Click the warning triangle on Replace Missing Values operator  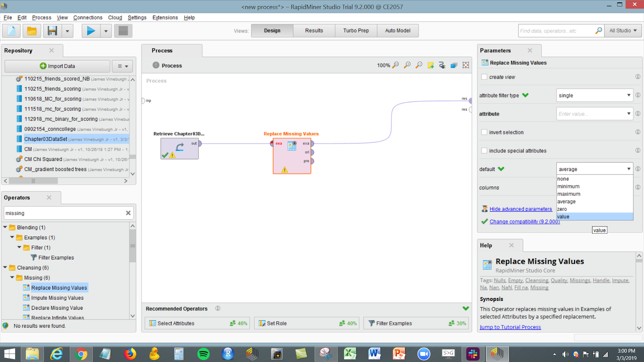(x=285, y=170)
